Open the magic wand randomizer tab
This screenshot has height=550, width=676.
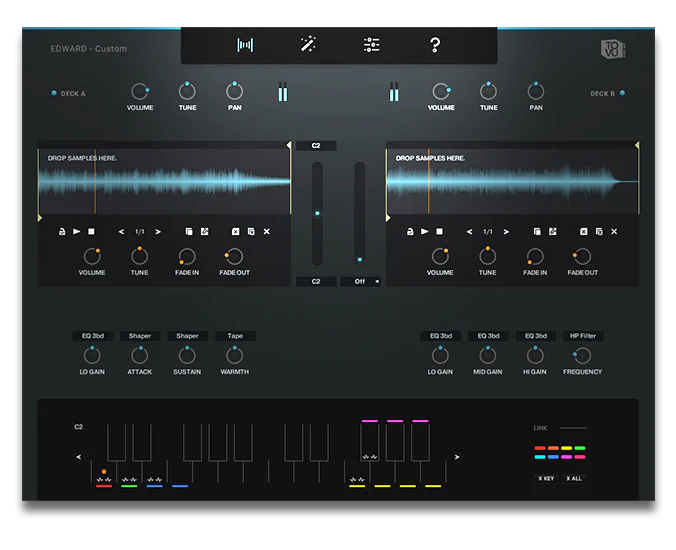point(308,44)
